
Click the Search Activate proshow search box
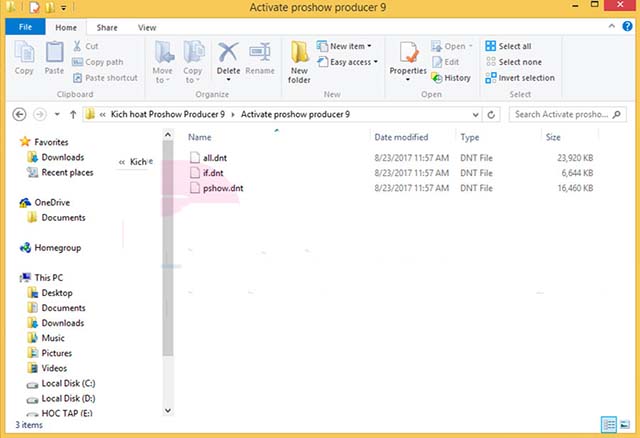coord(568,114)
